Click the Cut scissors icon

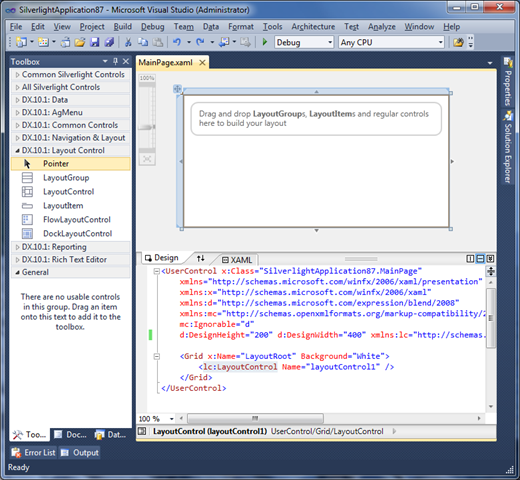pos(128,42)
